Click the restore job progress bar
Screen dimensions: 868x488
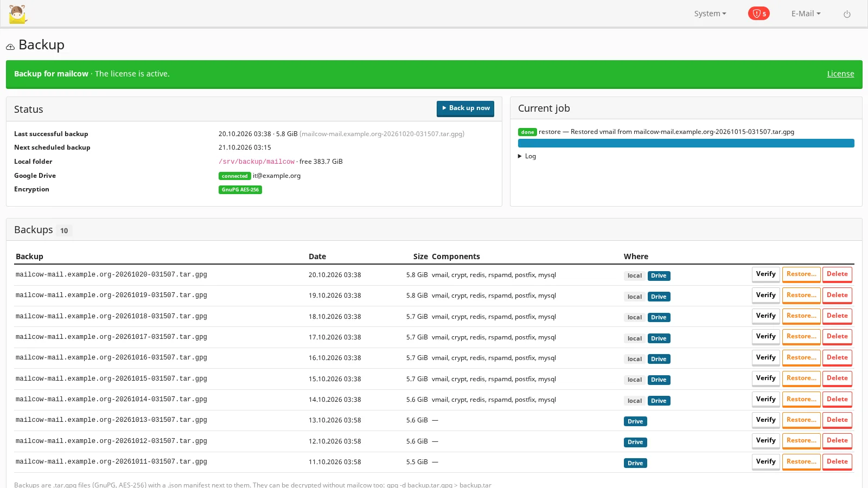click(686, 143)
